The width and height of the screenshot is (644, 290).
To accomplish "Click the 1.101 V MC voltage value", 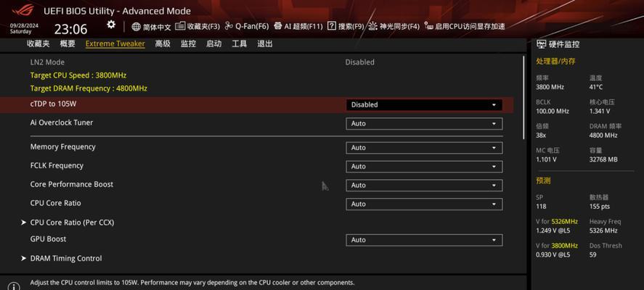I will click(x=546, y=159).
